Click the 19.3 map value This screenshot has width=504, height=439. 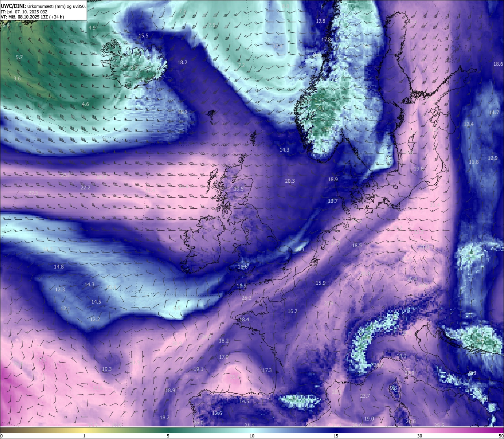click(x=107, y=369)
